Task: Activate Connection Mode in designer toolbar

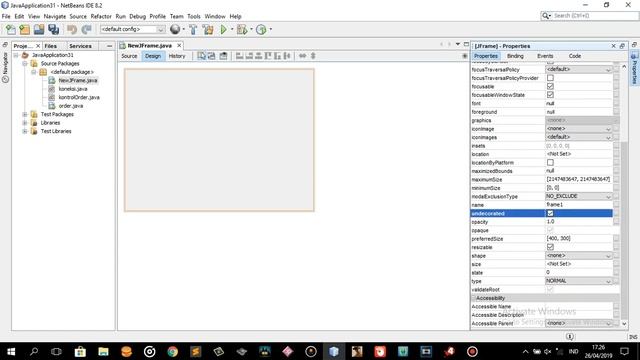Action: pyautogui.click(x=211, y=56)
